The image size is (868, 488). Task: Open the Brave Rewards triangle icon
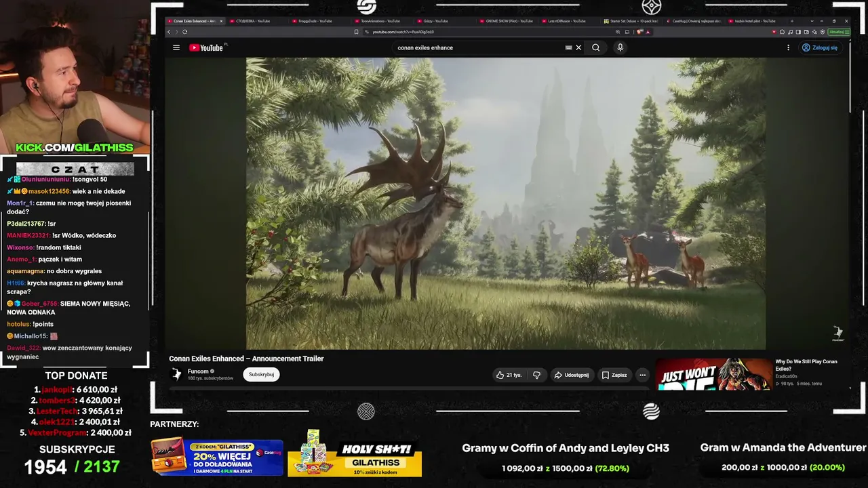coord(648,32)
